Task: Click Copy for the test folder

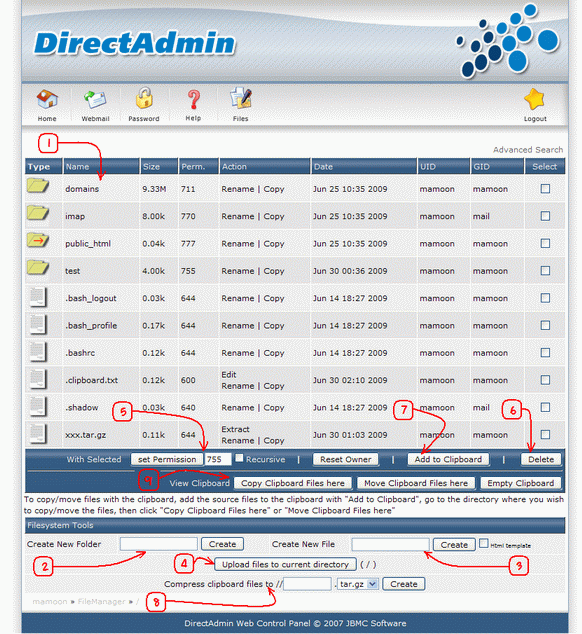Action: (274, 271)
